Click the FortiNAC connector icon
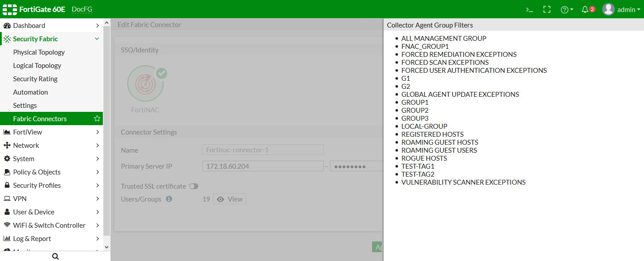Viewport: 644px width, 261px height. click(x=145, y=84)
